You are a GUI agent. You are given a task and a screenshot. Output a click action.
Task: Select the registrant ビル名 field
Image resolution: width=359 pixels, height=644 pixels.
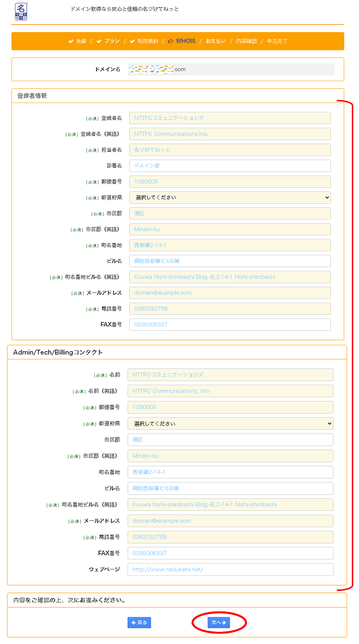click(x=230, y=261)
